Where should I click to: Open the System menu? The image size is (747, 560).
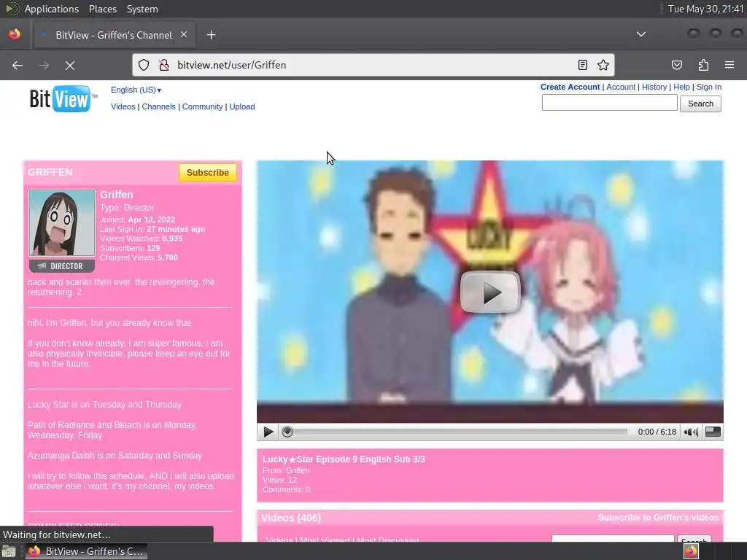142,9
